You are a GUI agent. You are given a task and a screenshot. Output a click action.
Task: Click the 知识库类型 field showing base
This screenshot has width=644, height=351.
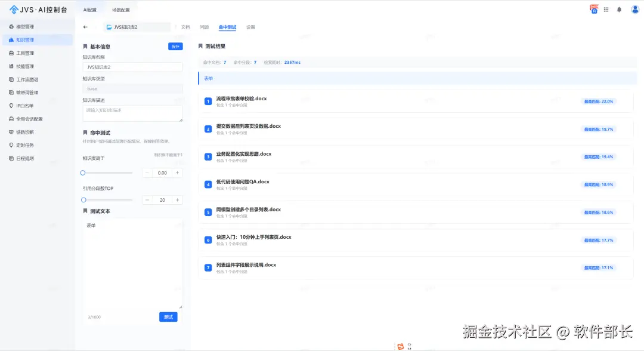point(132,89)
